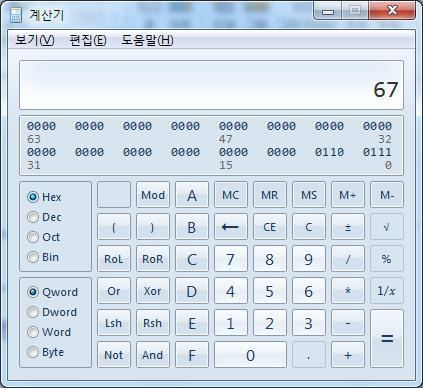Click the close parenthesis button
Screen dimensions: 423x388
click(153, 227)
